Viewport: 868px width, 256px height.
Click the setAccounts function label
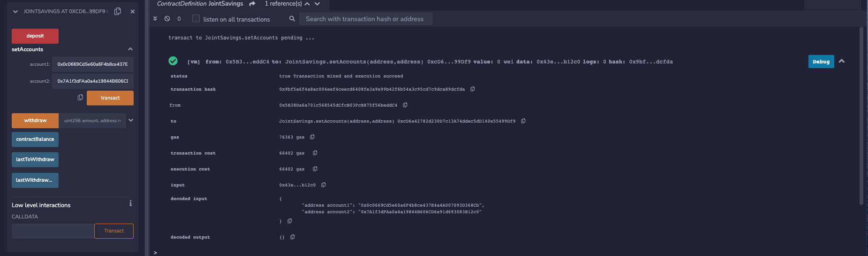click(x=27, y=49)
